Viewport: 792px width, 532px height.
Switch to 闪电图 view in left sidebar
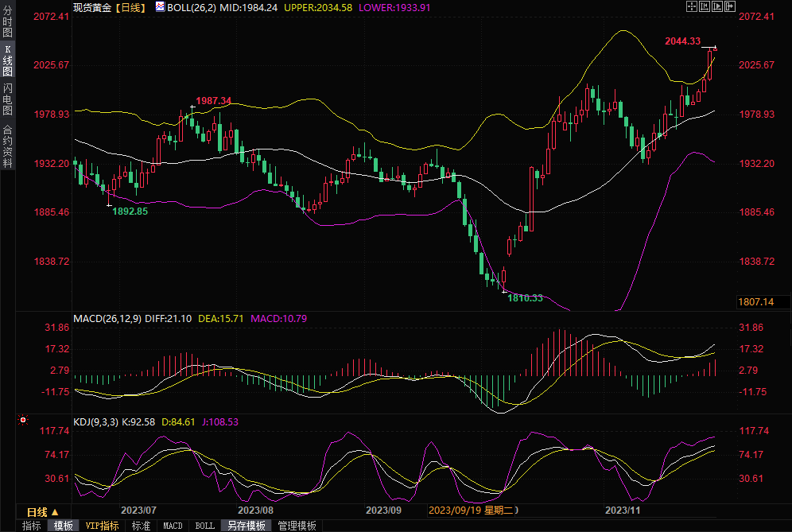[x=7, y=99]
